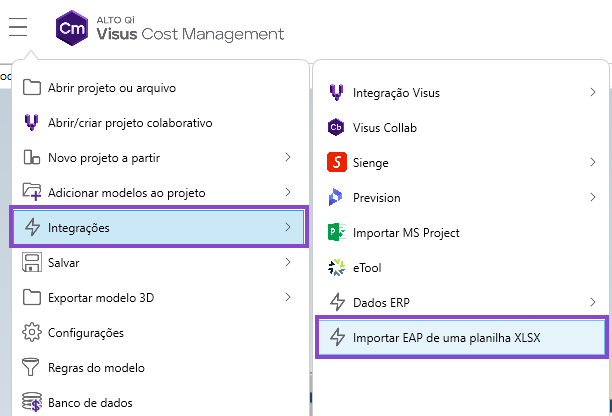Click the Sienge red icon
The image size is (612, 416).
point(336,163)
